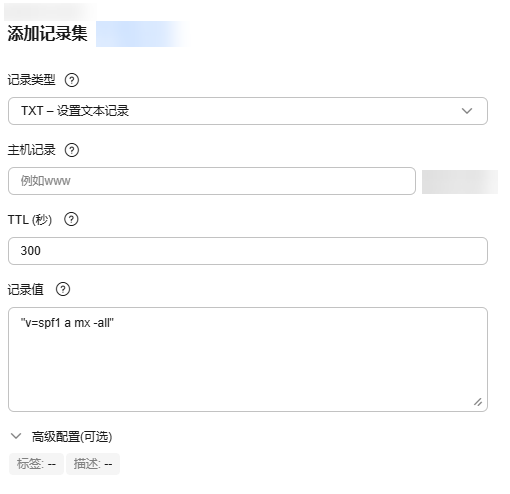This screenshot has height=494, width=510.
Task: Click resize grip of 记录值 text area
Action: (478, 402)
